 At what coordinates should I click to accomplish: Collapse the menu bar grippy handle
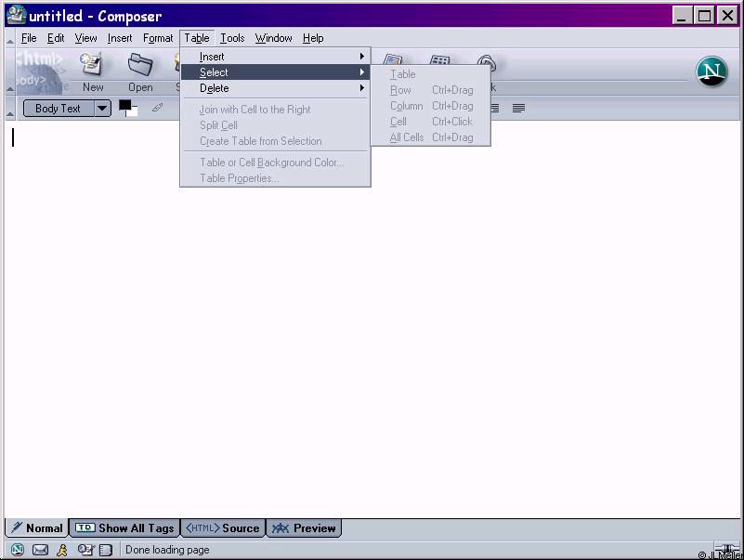click(10, 38)
